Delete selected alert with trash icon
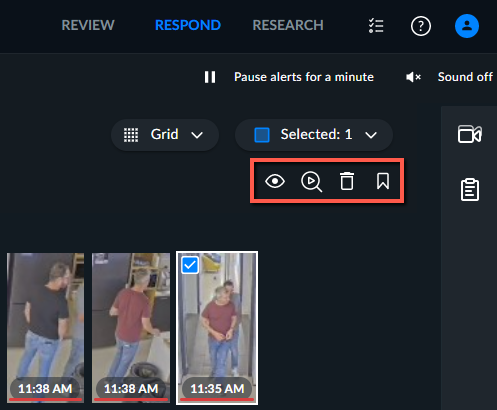Viewport: 497px width, 410px height. pyautogui.click(x=347, y=181)
